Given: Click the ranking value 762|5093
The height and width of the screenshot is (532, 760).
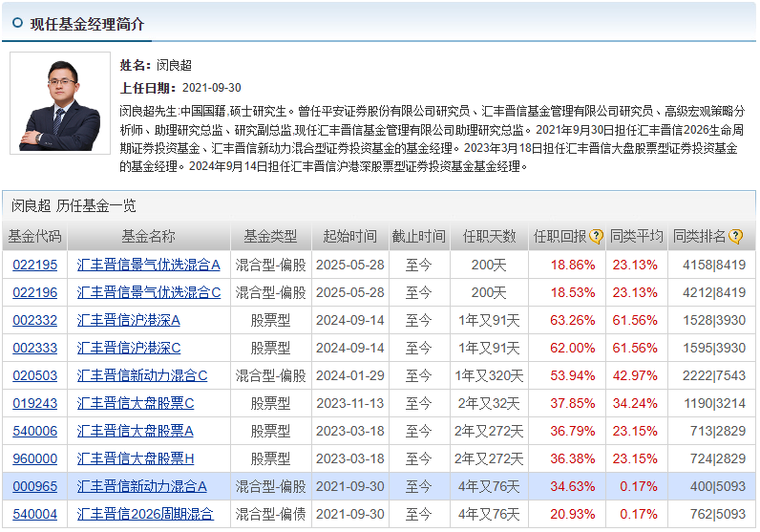Looking at the screenshot, I should coord(718,514).
